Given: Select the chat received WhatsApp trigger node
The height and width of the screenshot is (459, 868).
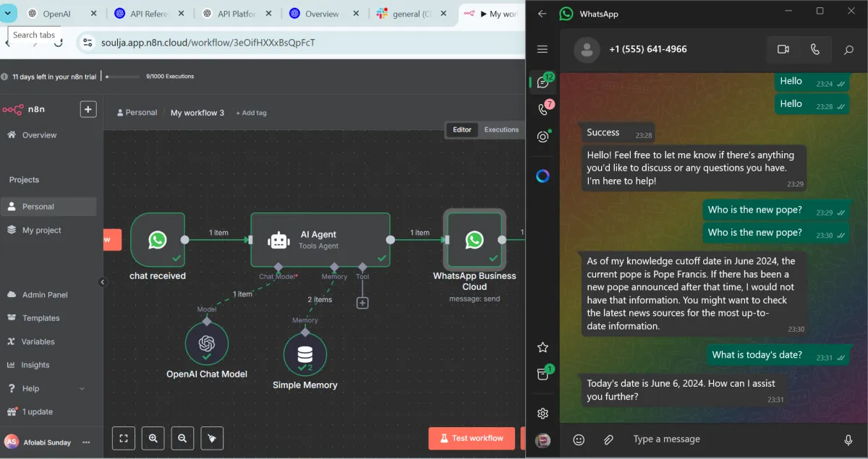Looking at the screenshot, I should [x=158, y=240].
